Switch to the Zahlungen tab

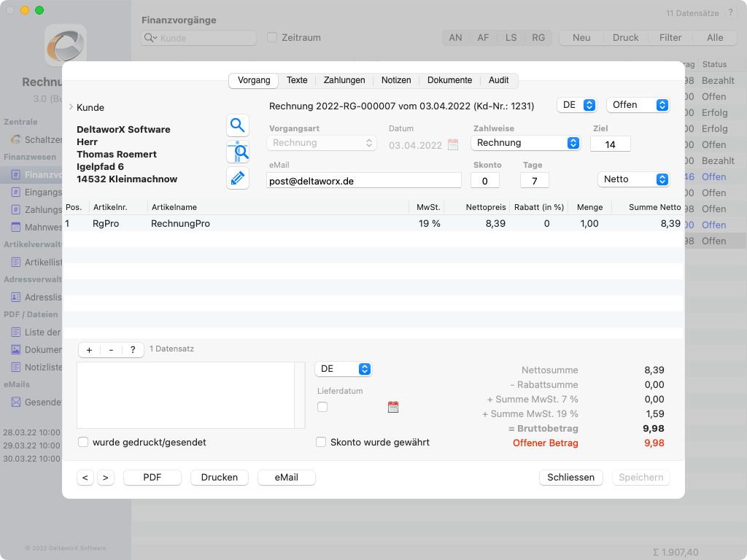344,80
